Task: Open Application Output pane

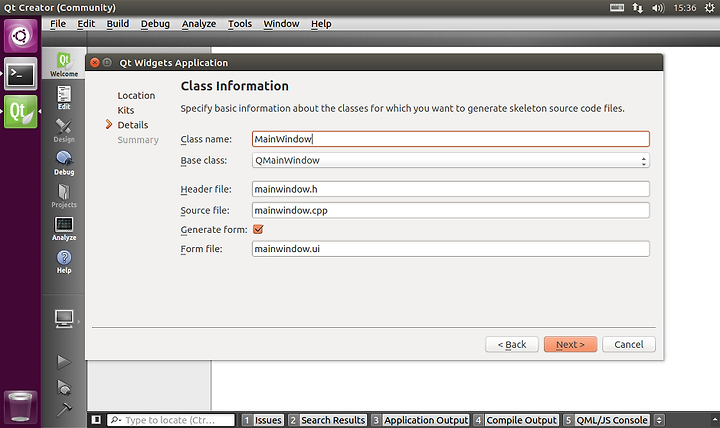Action: 420,420
